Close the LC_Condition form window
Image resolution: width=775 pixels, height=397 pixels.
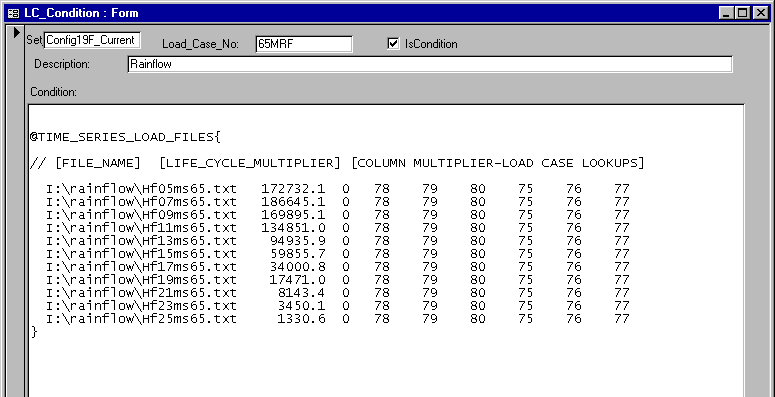tap(760, 13)
